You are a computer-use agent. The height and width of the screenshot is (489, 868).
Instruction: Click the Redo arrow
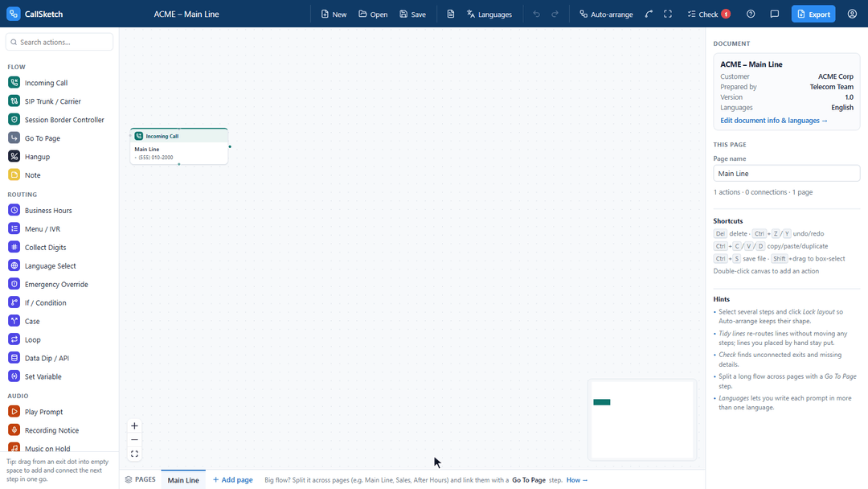[x=555, y=14]
